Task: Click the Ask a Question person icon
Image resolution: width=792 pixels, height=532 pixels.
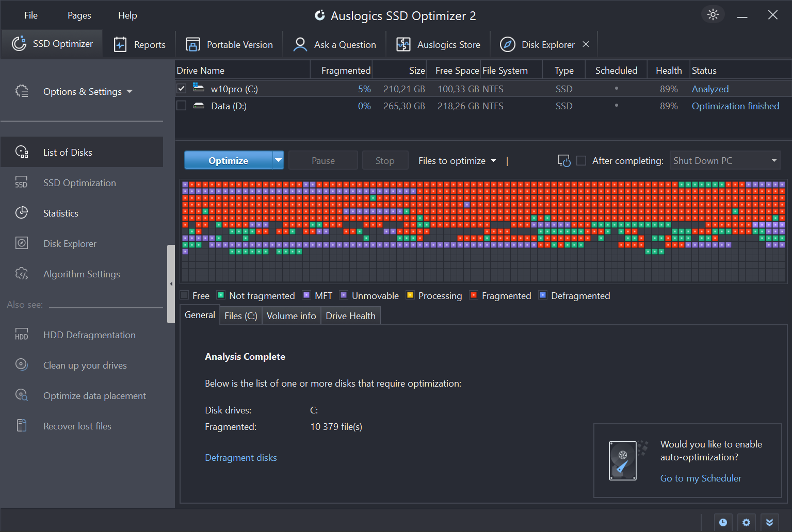Action: coord(300,44)
